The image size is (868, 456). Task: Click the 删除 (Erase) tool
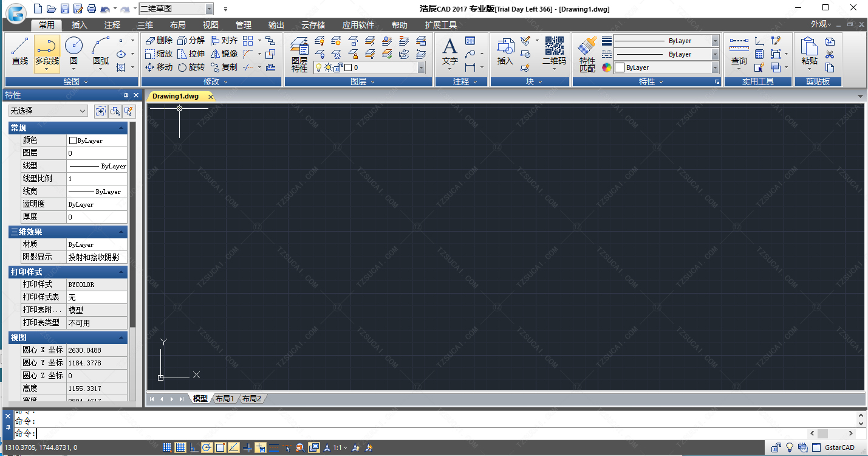[x=159, y=40]
